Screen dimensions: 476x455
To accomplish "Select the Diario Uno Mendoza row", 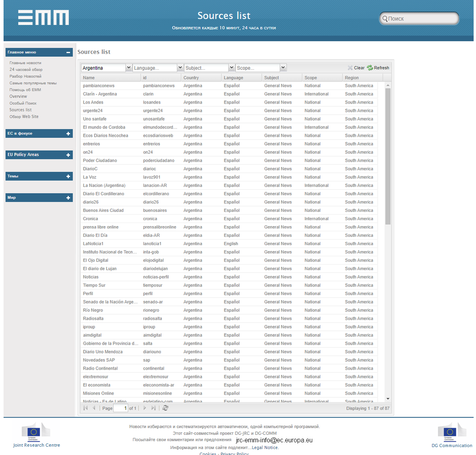I will [x=229, y=352].
